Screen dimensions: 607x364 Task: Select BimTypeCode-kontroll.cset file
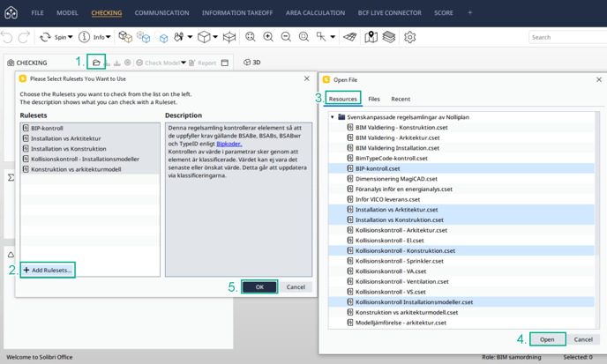(x=461, y=159)
